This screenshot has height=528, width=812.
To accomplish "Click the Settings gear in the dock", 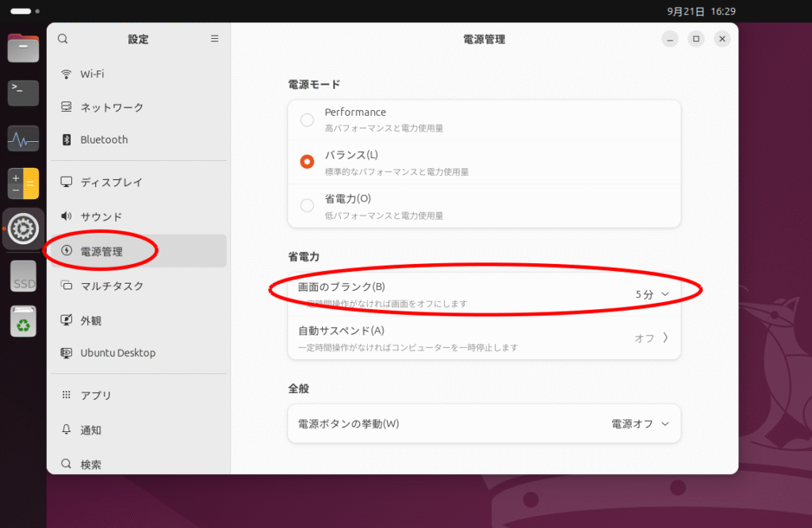I will (23, 229).
